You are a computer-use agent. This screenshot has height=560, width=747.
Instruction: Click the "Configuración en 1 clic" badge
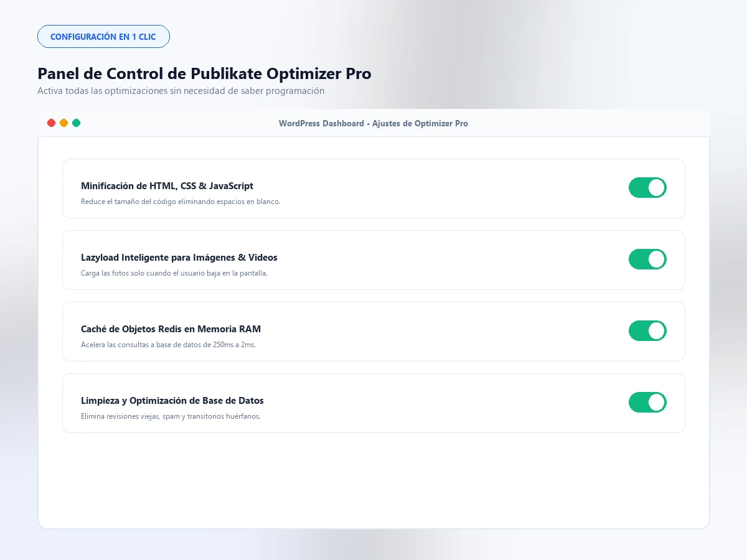click(103, 37)
